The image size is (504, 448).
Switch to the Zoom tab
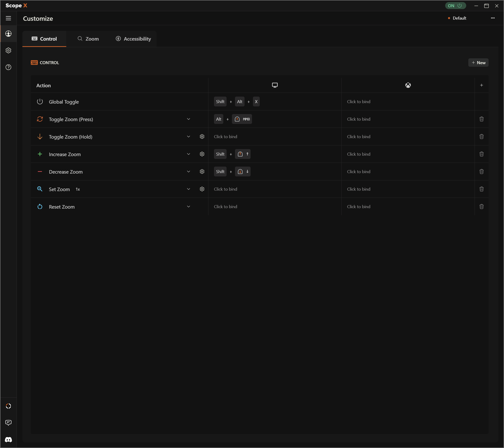point(88,39)
